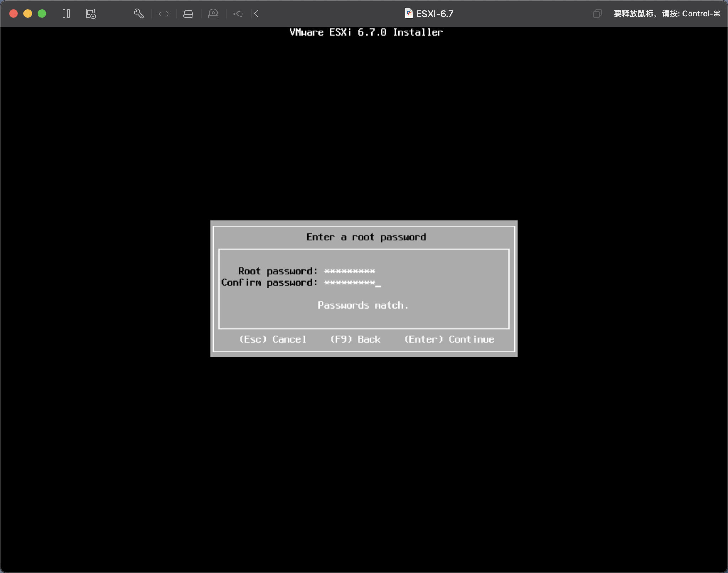Click (Enter) Continue option
The image size is (728, 573).
(449, 339)
